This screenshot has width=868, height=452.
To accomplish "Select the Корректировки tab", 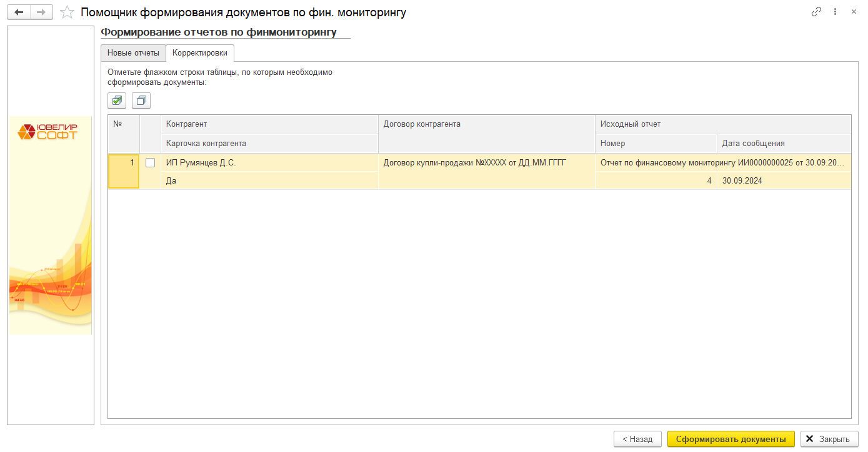I will click(x=200, y=53).
